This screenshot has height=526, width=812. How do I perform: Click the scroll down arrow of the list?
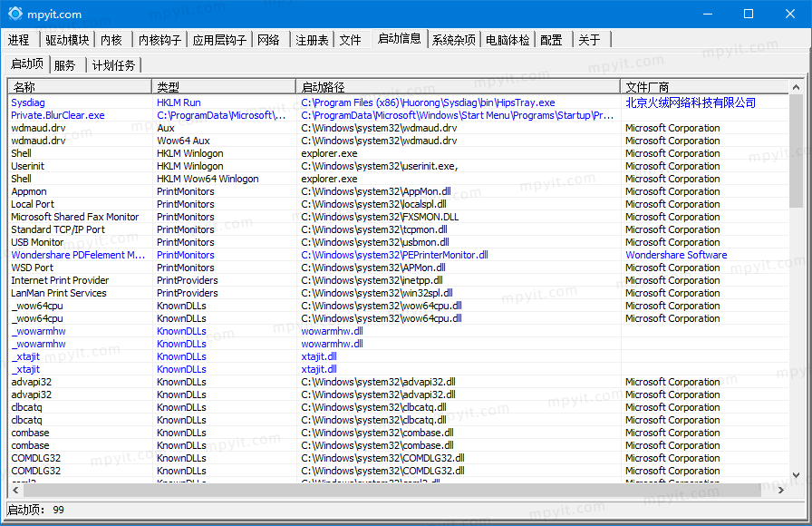pos(796,475)
